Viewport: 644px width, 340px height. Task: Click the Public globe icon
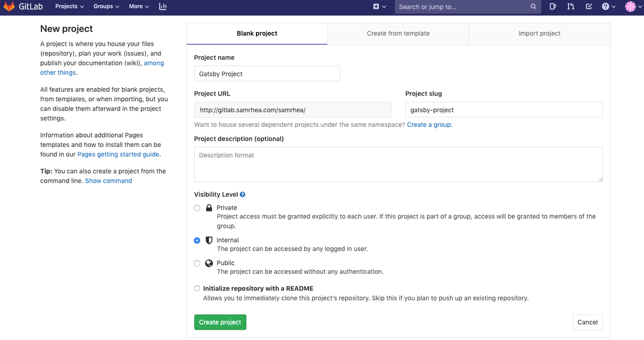coord(209,263)
